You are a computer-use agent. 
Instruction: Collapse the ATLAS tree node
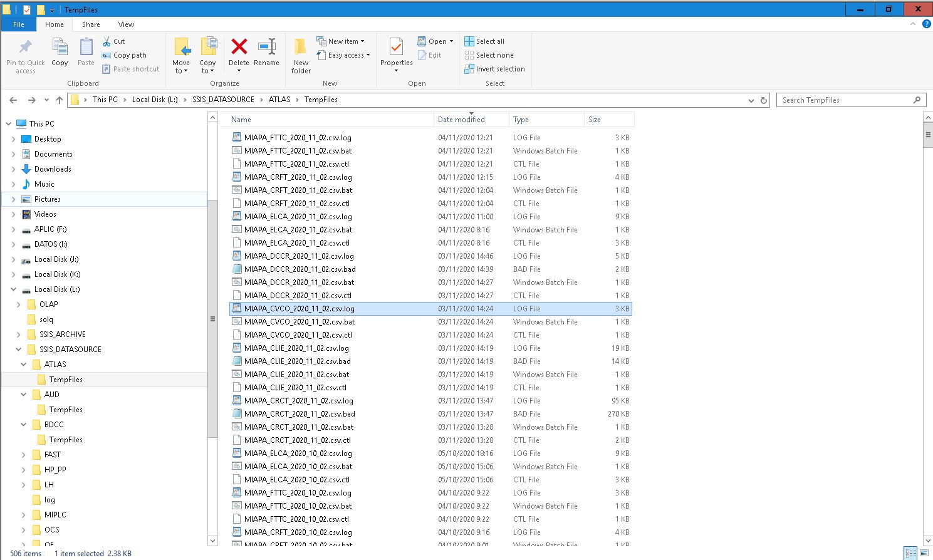(24, 365)
